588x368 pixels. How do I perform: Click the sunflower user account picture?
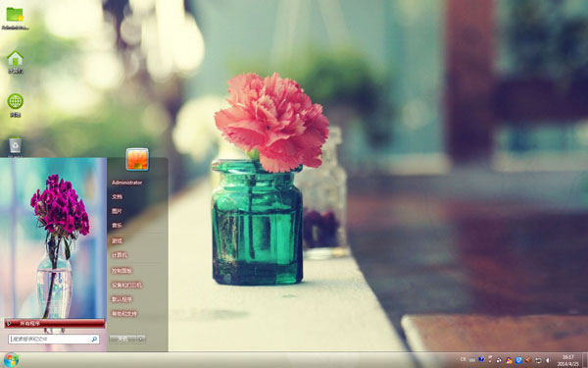[137, 159]
